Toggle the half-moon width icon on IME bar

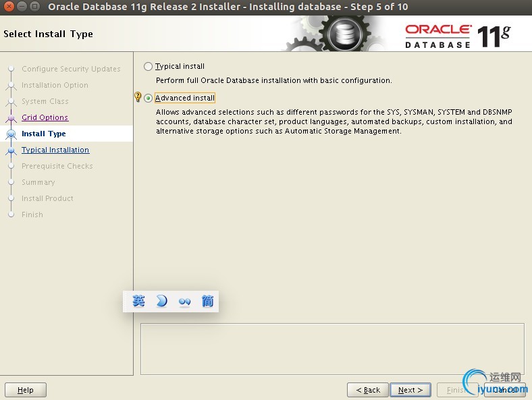tap(161, 301)
